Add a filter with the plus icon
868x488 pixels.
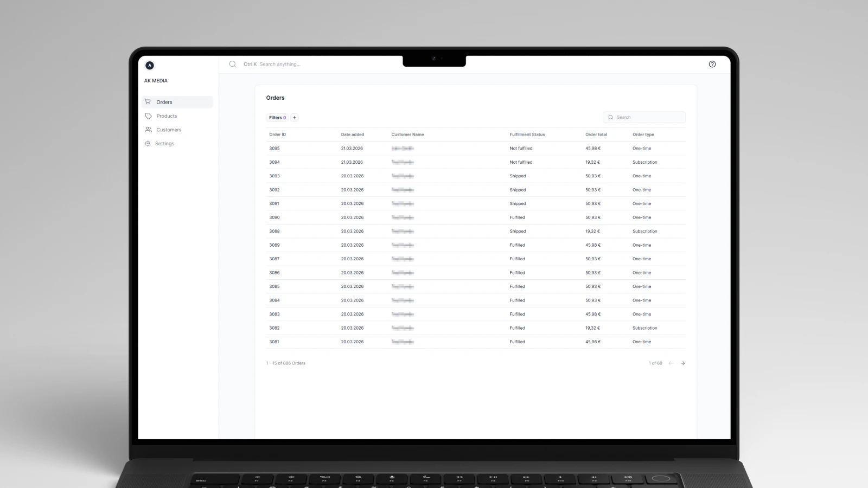click(x=295, y=118)
